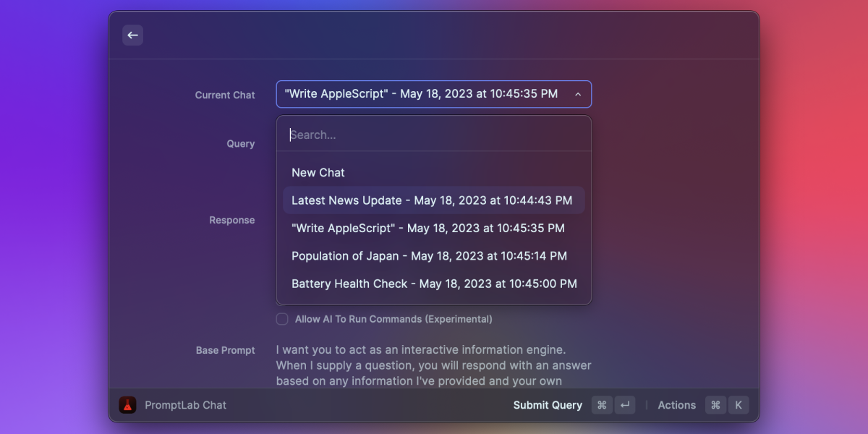Image resolution: width=868 pixels, height=434 pixels.
Task: Click the Submit Query button
Action: point(548,405)
